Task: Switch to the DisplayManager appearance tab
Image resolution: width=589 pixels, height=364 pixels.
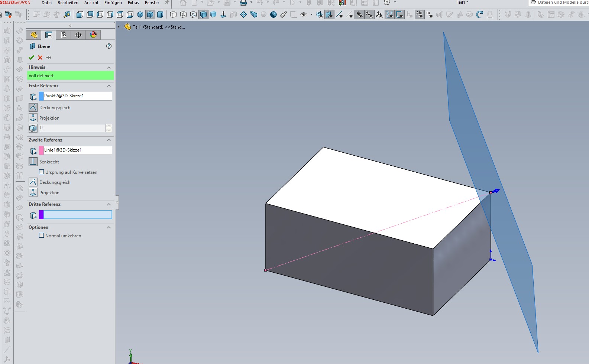Action: tap(93, 35)
